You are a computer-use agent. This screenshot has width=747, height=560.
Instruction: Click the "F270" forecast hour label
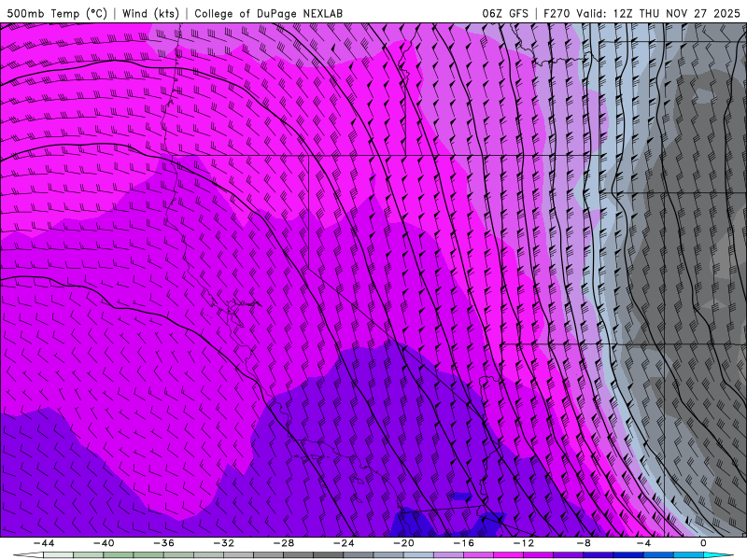coord(557,14)
